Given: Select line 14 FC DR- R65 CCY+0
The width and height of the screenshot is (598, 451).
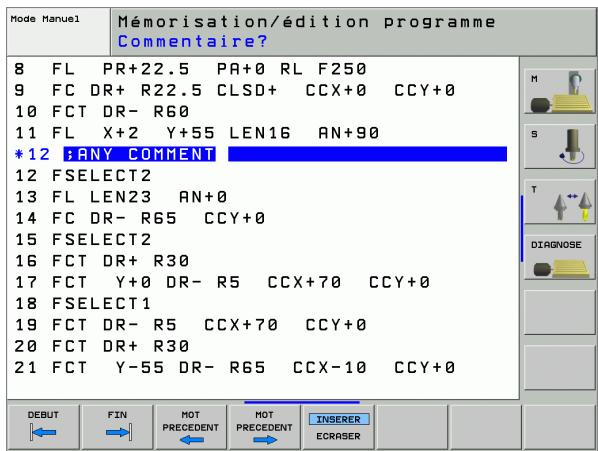Looking at the screenshot, I should [140, 218].
